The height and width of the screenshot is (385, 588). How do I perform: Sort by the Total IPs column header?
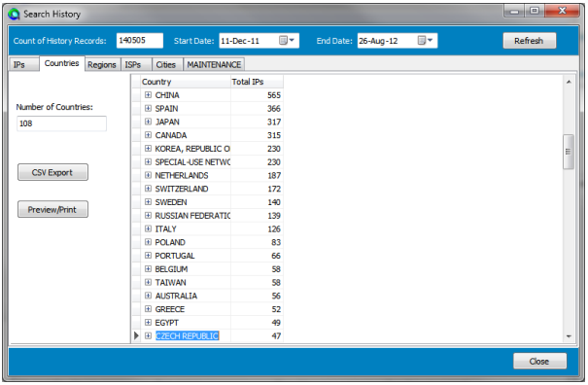(257, 82)
